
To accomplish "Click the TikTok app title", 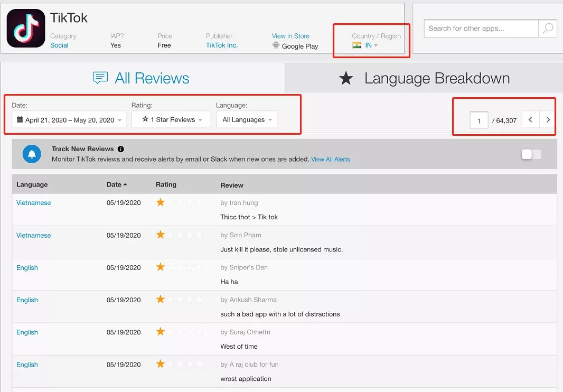I will pos(69,17).
